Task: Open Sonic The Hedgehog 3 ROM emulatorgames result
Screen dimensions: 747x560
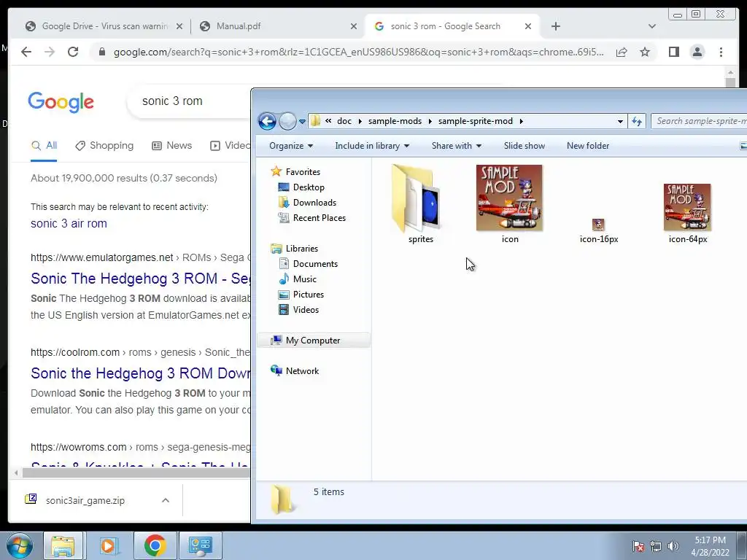Action: coord(141,278)
